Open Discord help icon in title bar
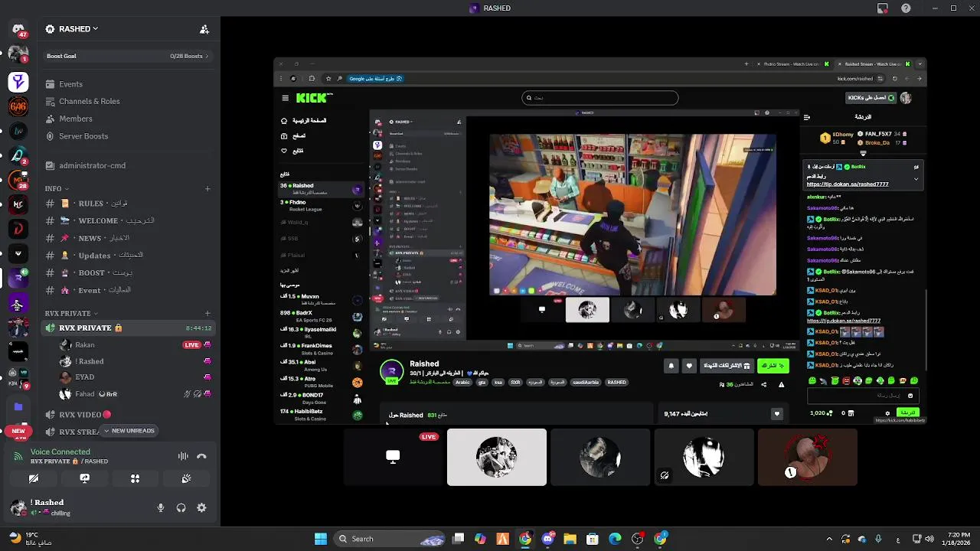Viewport: 980px width, 551px height. point(906,8)
